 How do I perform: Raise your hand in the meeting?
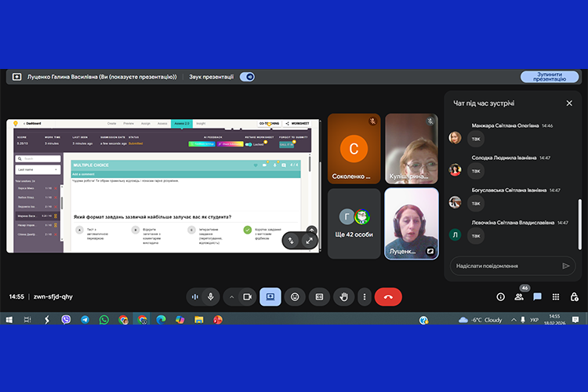[343, 297]
